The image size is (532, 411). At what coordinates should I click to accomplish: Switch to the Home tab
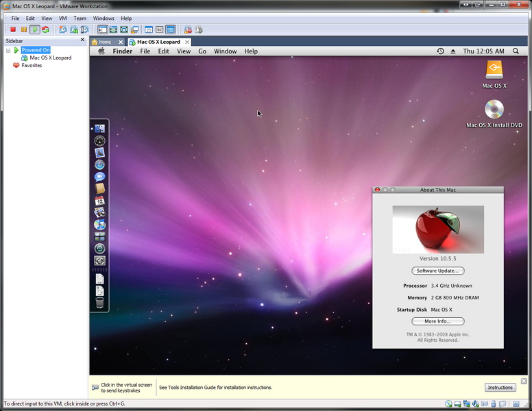click(105, 42)
